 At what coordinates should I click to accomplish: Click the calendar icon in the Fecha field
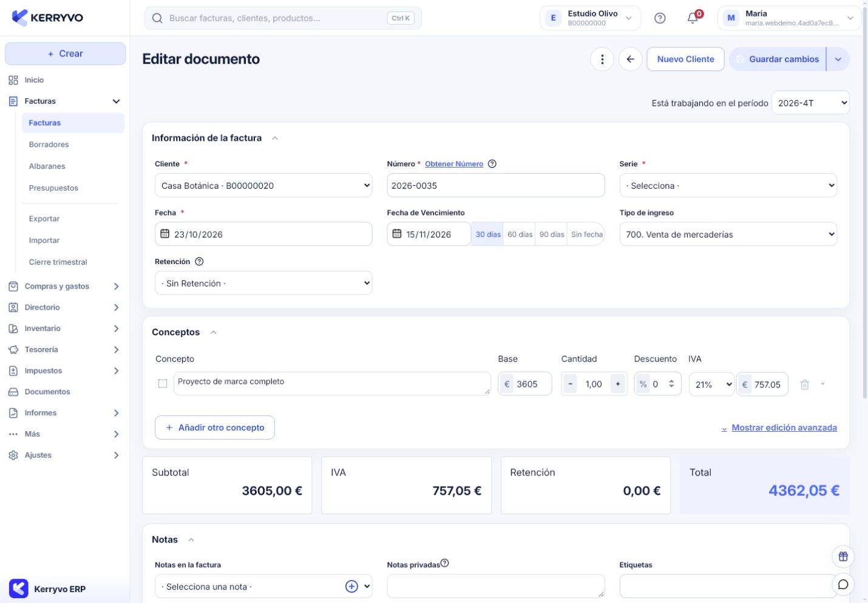click(x=165, y=234)
